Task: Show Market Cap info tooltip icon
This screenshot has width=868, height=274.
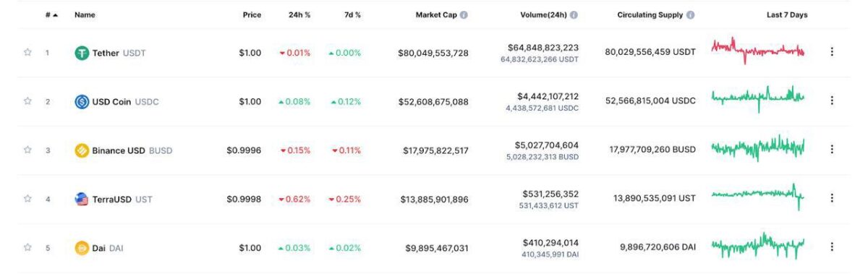Action: click(x=464, y=14)
